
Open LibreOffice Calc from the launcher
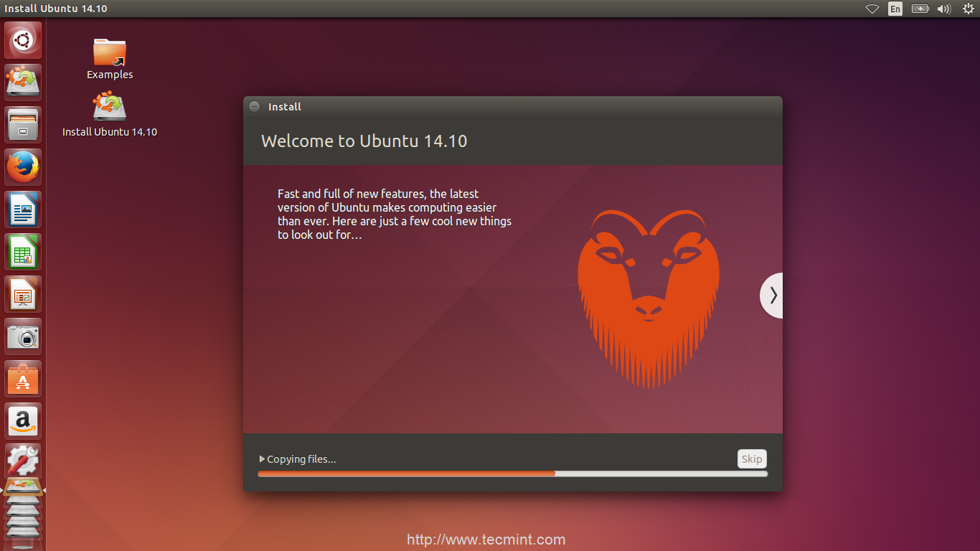[23, 252]
